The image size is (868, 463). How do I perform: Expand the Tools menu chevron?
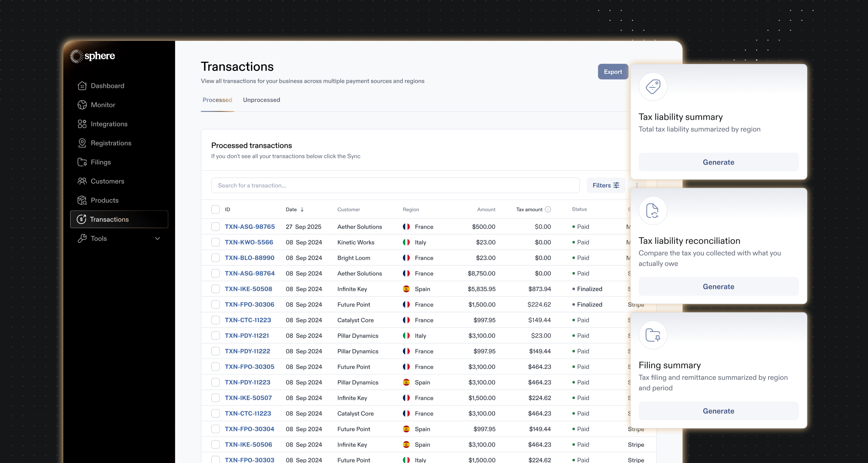click(157, 239)
